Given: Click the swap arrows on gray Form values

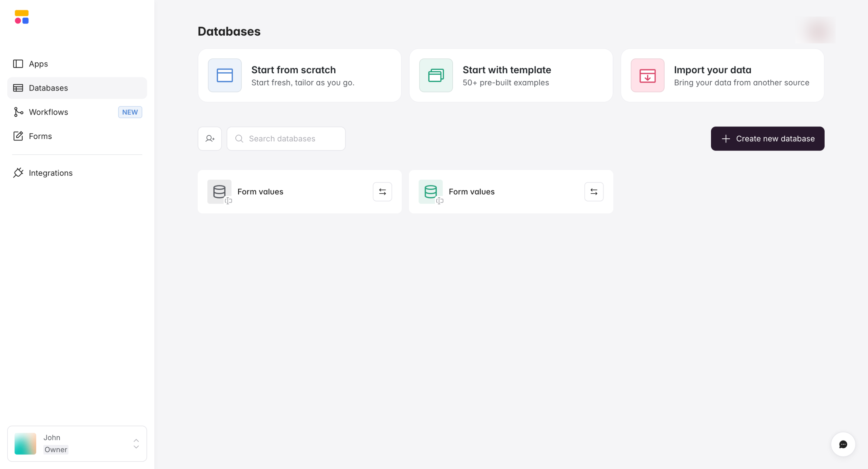Looking at the screenshot, I should click(382, 192).
